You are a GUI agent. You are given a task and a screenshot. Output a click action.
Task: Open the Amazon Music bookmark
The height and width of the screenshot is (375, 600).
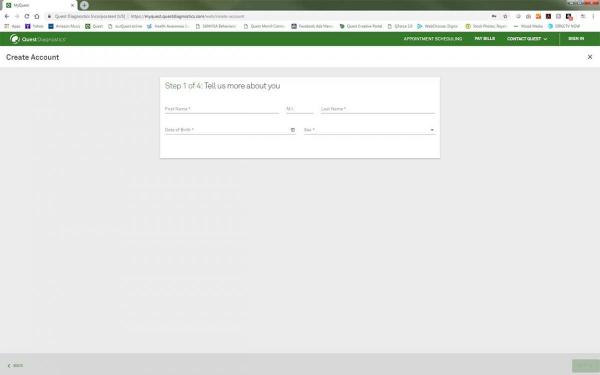[x=64, y=26]
